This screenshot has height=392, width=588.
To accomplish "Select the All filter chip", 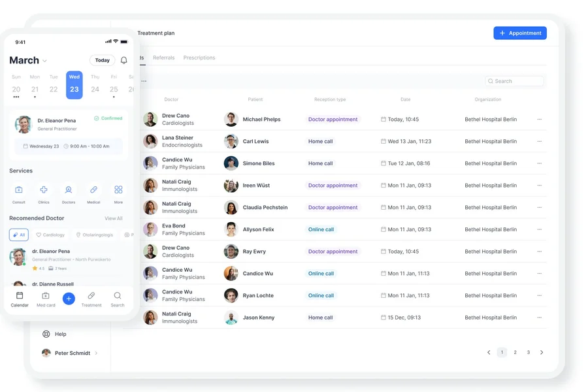I will tap(19, 235).
